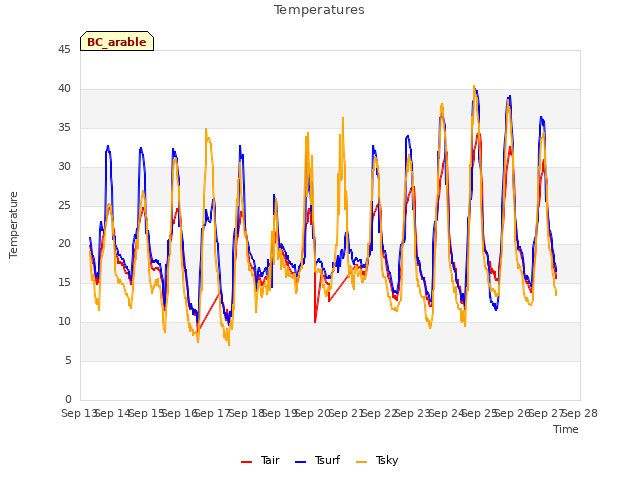Click the 15 y-axis tick label
The height and width of the screenshot is (480, 640).
[x=64, y=282]
